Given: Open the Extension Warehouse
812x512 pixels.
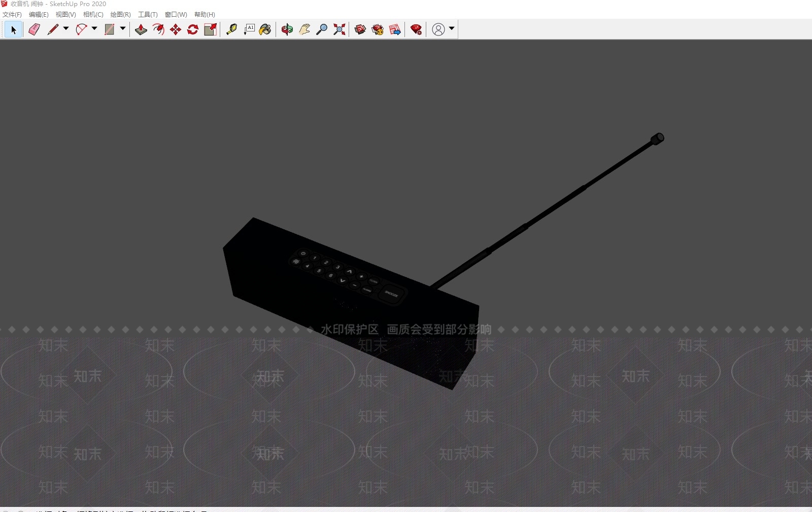Looking at the screenshot, I should click(378, 29).
